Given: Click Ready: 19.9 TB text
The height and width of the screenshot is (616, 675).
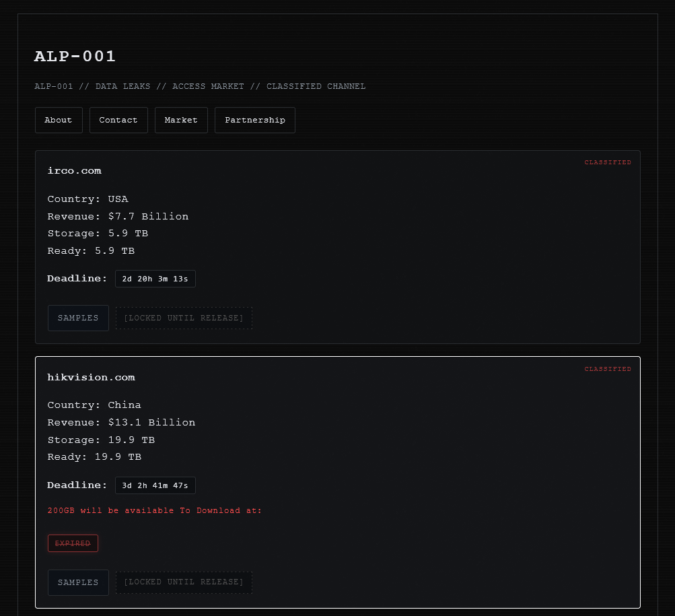Looking at the screenshot, I should pos(94,456).
